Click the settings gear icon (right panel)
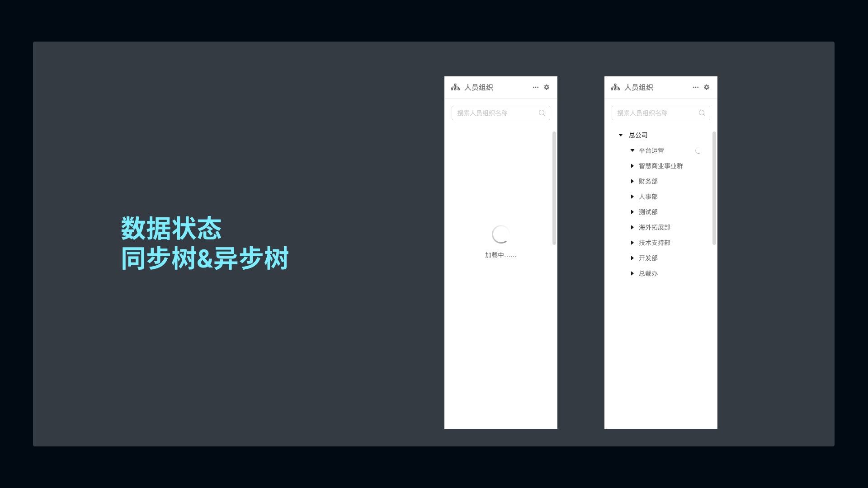The height and width of the screenshot is (488, 868). click(x=707, y=87)
